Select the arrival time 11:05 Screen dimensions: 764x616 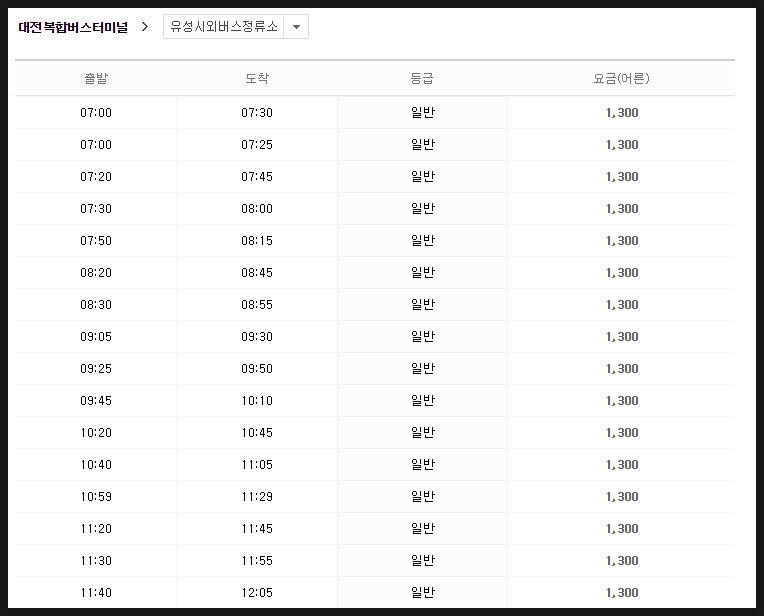257,464
